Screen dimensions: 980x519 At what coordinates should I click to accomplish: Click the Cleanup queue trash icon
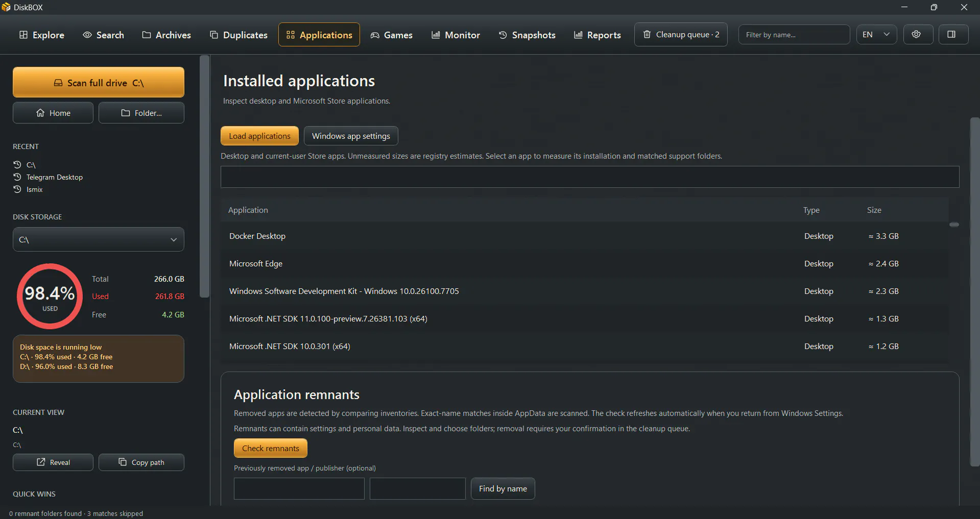(647, 34)
